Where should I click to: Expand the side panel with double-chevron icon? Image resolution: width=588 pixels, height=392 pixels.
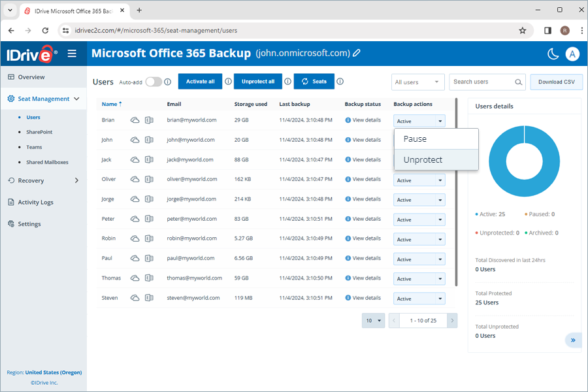tap(573, 340)
